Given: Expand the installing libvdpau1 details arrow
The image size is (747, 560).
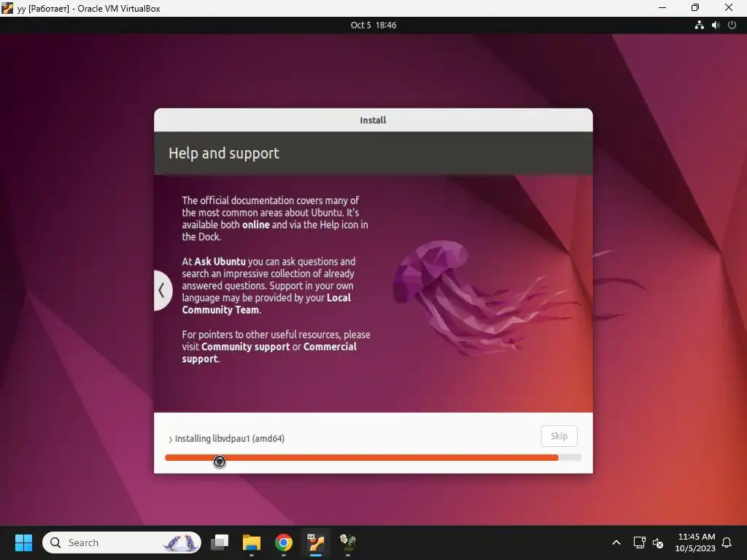Looking at the screenshot, I should click(170, 439).
